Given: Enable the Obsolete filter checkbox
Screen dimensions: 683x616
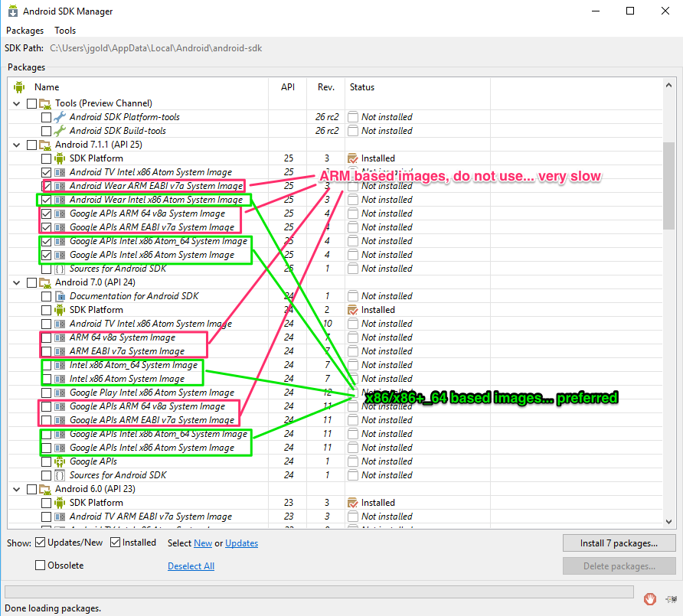Looking at the screenshot, I should click(40, 565).
